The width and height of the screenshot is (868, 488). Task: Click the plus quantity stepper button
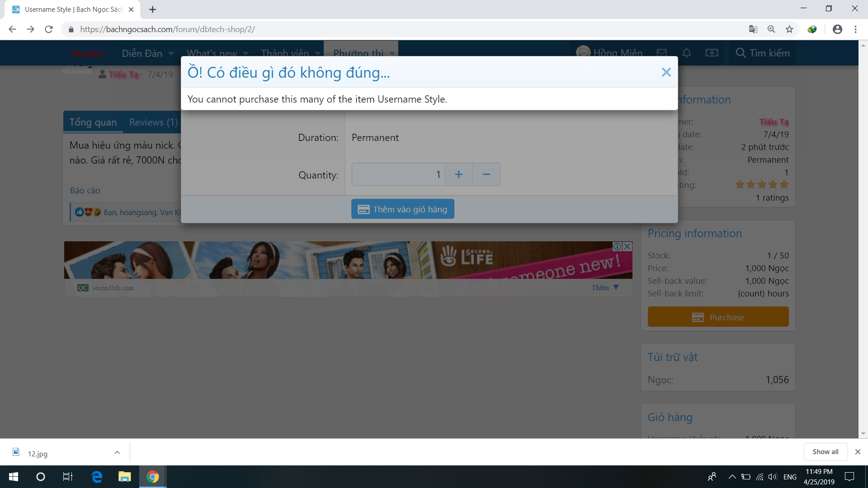458,174
